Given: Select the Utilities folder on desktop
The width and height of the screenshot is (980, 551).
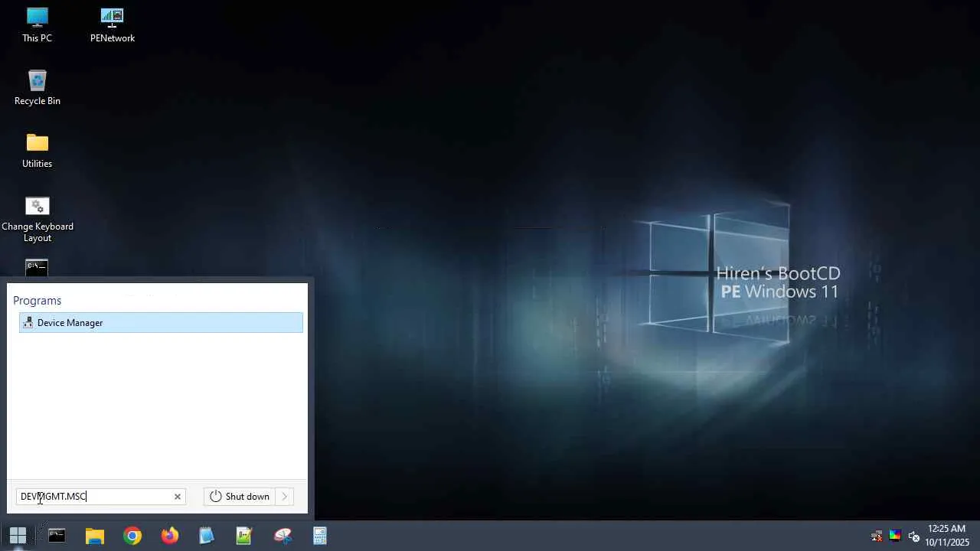Looking at the screenshot, I should click(x=37, y=151).
